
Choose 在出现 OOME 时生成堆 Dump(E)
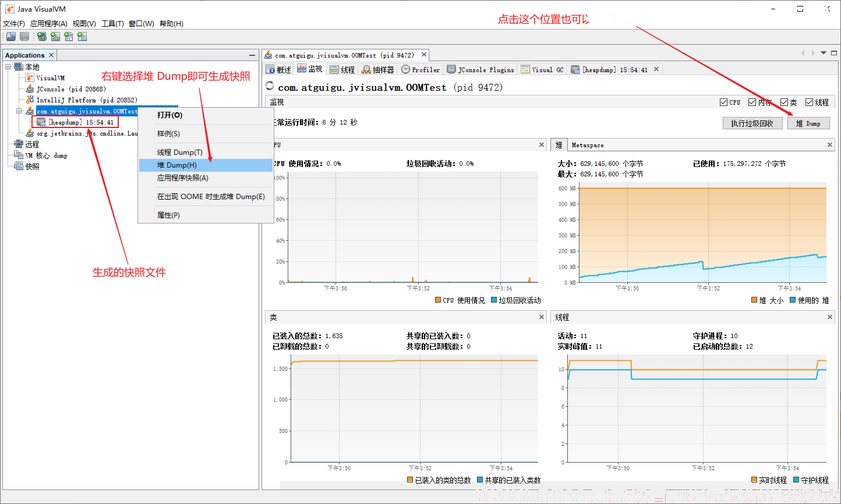tap(206, 197)
